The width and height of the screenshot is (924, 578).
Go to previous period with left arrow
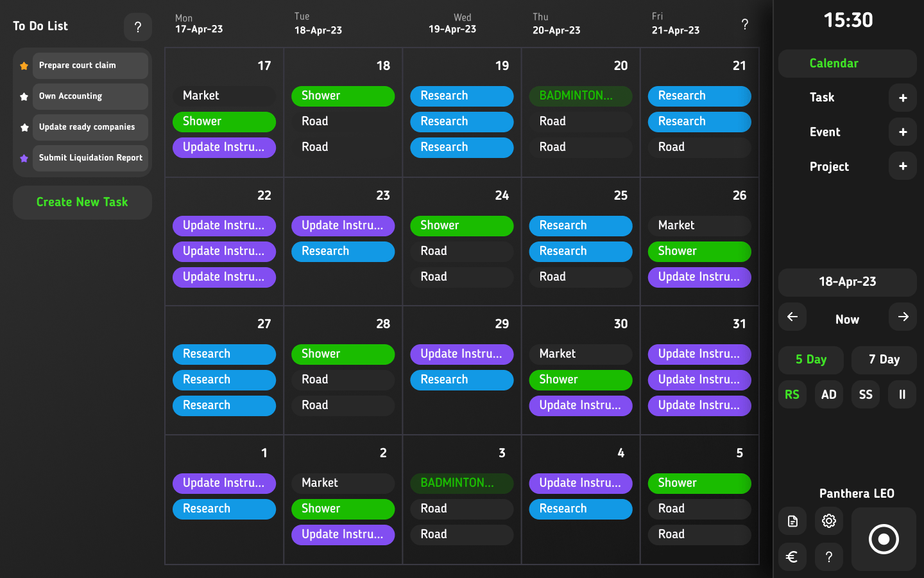[x=792, y=317]
